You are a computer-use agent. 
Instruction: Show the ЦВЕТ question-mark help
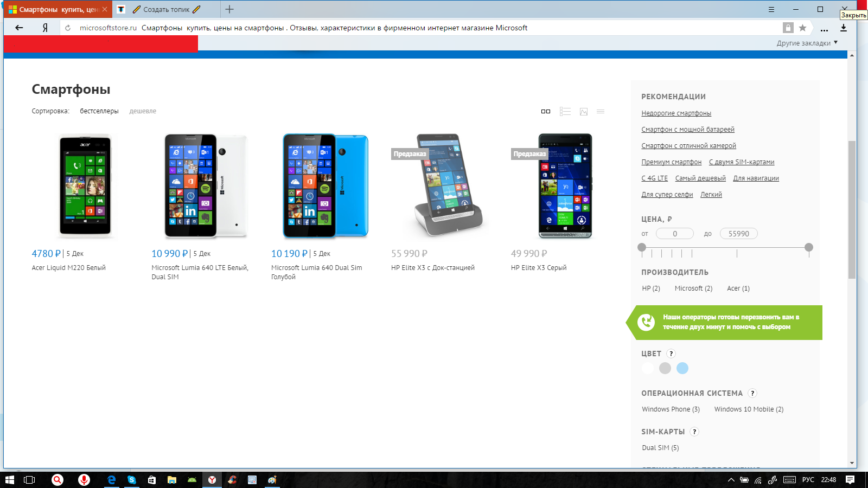tap(671, 354)
